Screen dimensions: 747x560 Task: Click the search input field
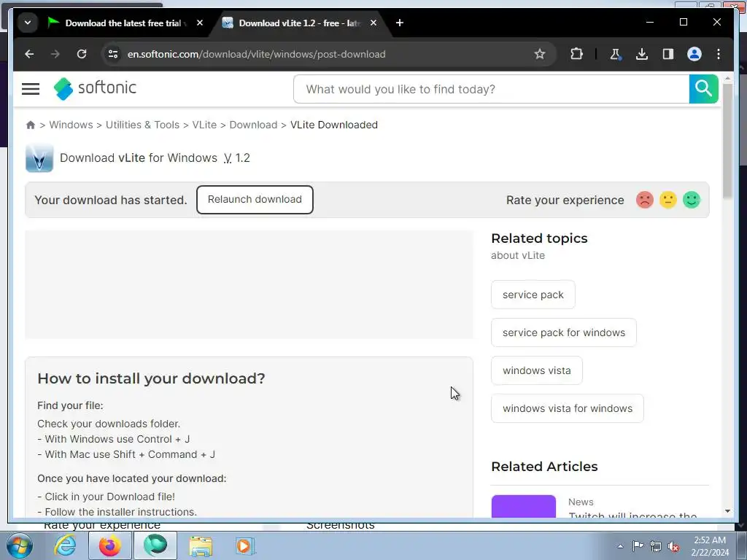coord(492,89)
